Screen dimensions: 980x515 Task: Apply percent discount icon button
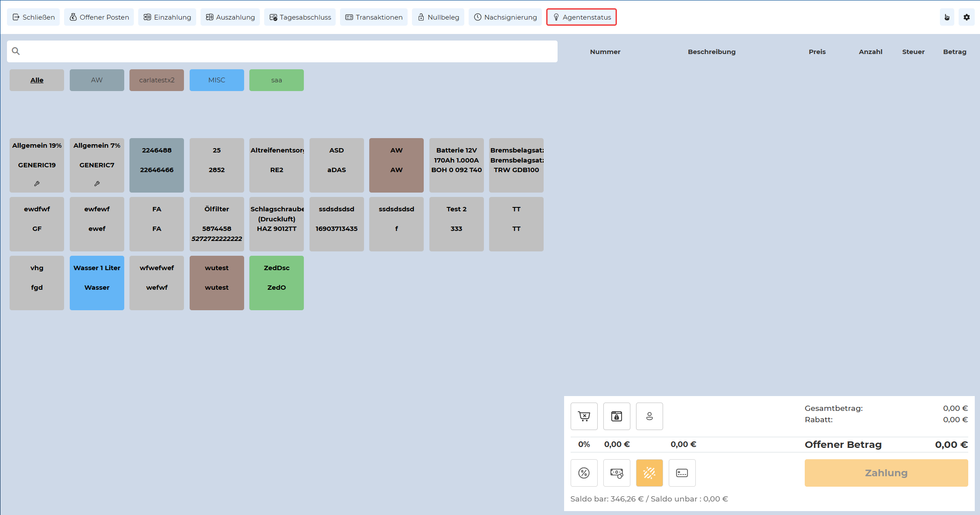(x=584, y=473)
